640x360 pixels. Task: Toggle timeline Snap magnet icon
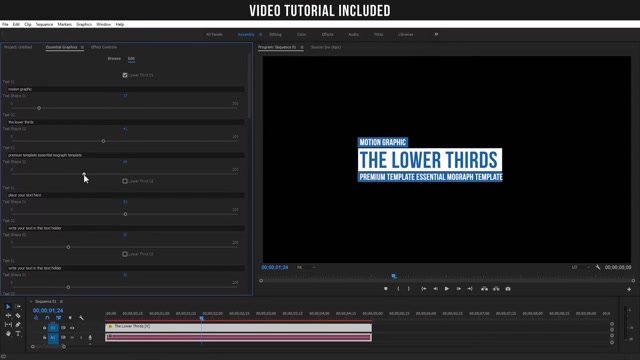[47, 318]
